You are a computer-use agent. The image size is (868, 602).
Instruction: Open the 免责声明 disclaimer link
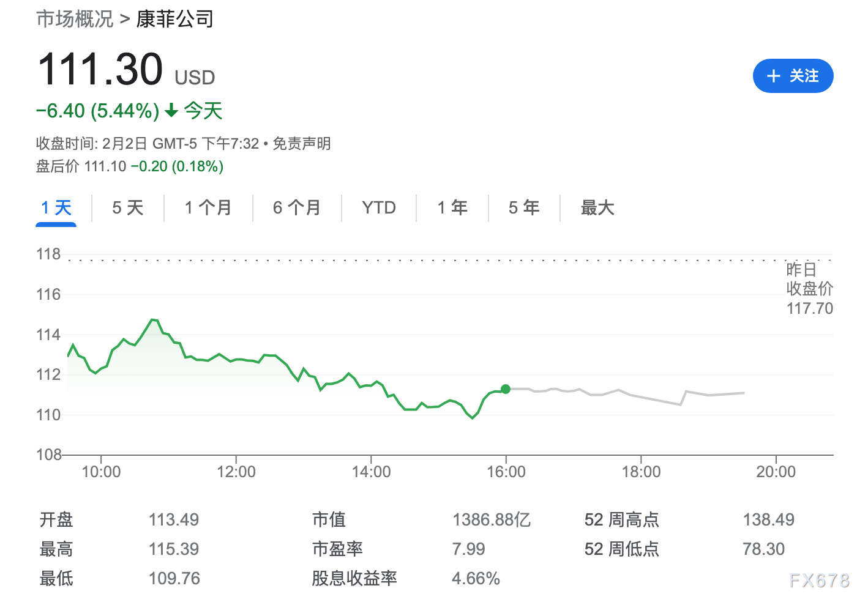(302, 144)
